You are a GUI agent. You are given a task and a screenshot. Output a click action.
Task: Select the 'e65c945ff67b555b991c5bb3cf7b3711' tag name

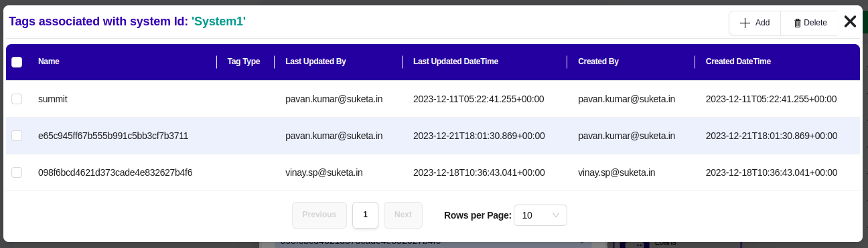pos(113,136)
